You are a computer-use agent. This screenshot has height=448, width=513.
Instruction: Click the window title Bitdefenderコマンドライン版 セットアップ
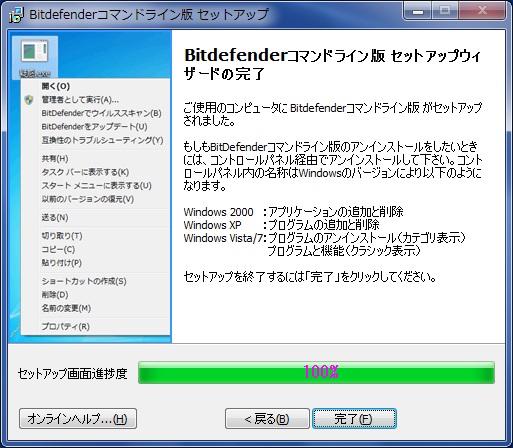tap(149, 15)
